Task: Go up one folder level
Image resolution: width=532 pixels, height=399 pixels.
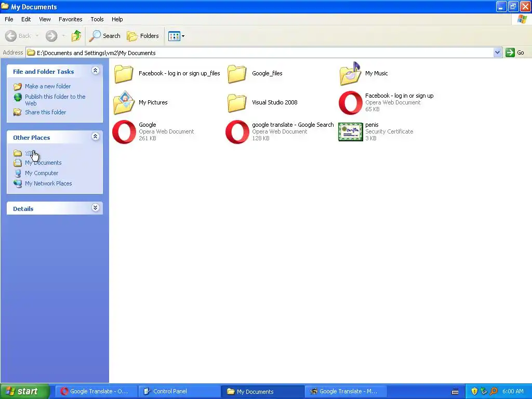Action: click(x=76, y=36)
